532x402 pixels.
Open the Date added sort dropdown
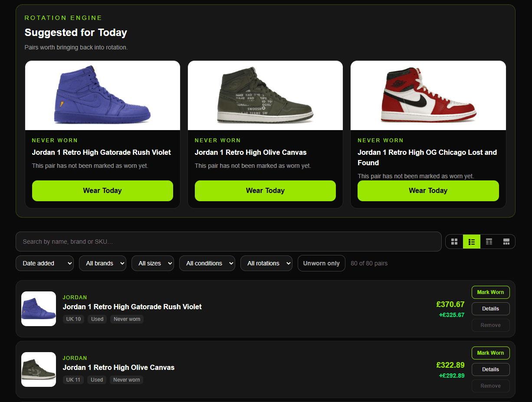pos(45,263)
